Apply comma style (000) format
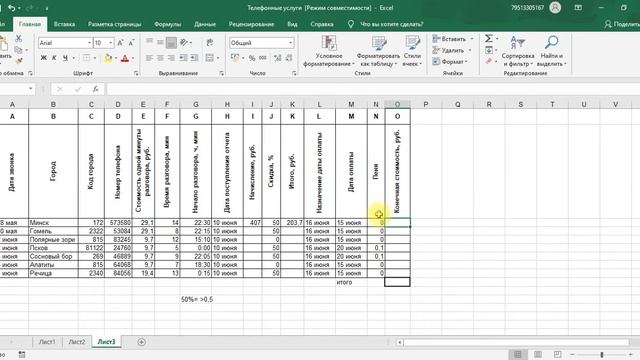640x360 pixels. 263,58
